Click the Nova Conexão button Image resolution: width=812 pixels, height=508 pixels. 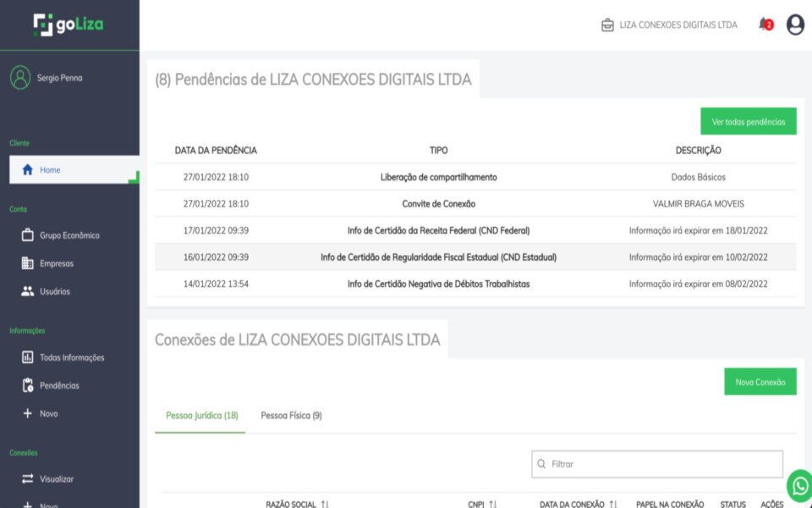click(760, 382)
